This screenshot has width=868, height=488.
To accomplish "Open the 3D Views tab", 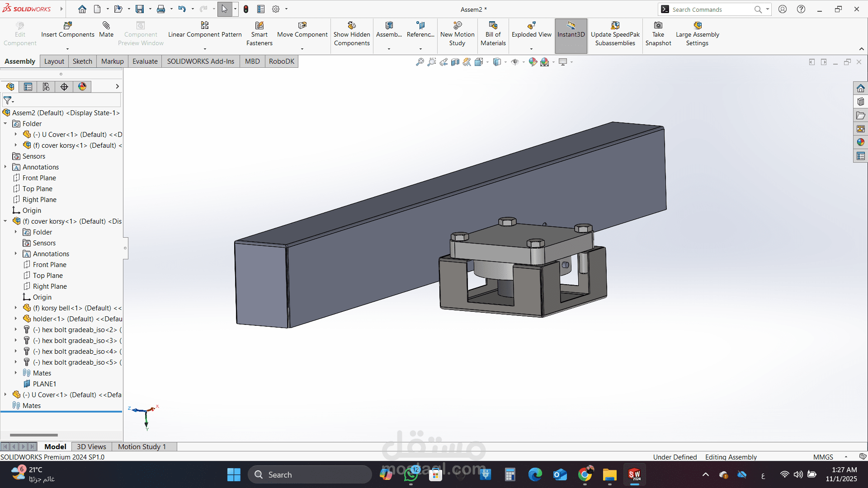I will 91,446.
